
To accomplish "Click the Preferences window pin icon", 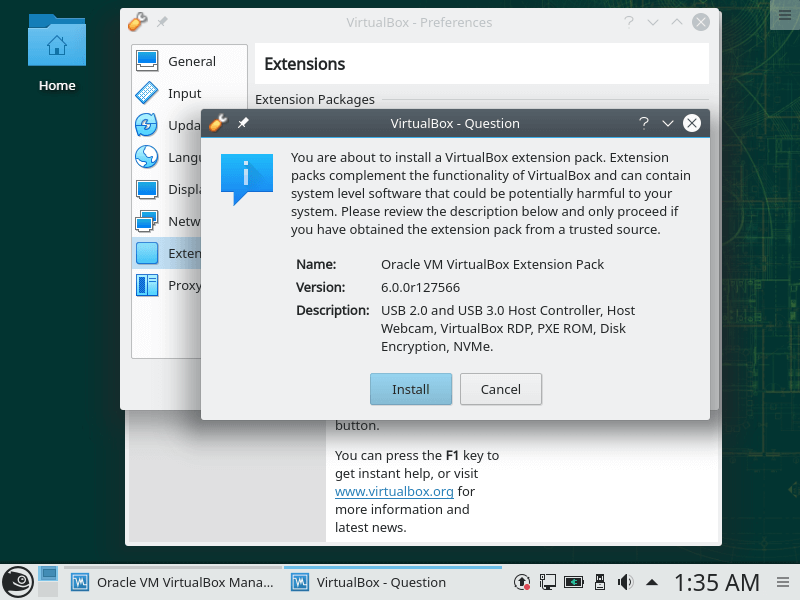I will [x=162, y=22].
